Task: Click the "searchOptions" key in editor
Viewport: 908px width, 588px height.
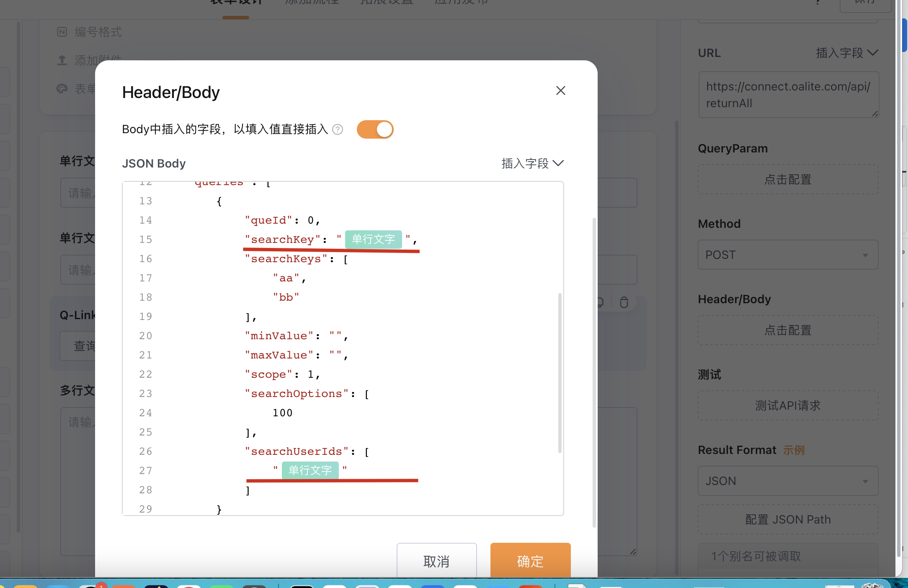Action: 297,394
